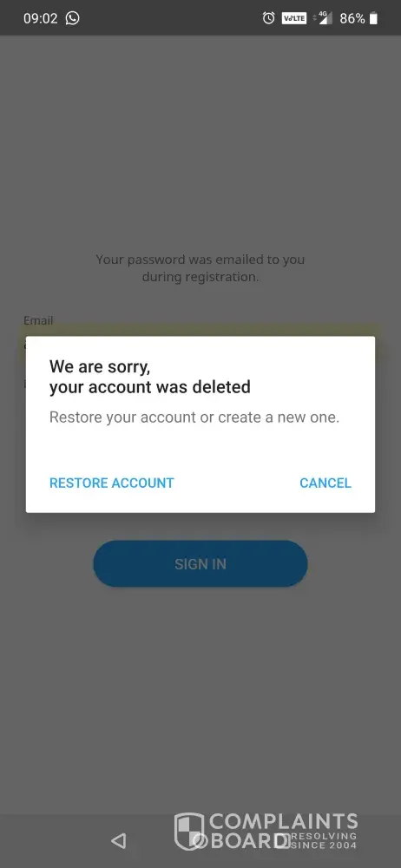Image resolution: width=401 pixels, height=868 pixels.
Task: Tap the 4G signal strength icon
Action: [324, 17]
